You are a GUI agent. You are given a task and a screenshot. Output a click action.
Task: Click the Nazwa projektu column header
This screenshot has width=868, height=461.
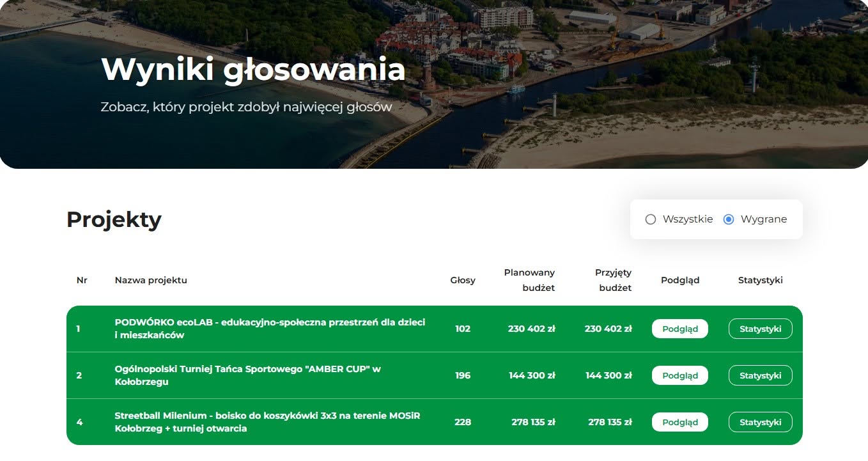point(151,280)
